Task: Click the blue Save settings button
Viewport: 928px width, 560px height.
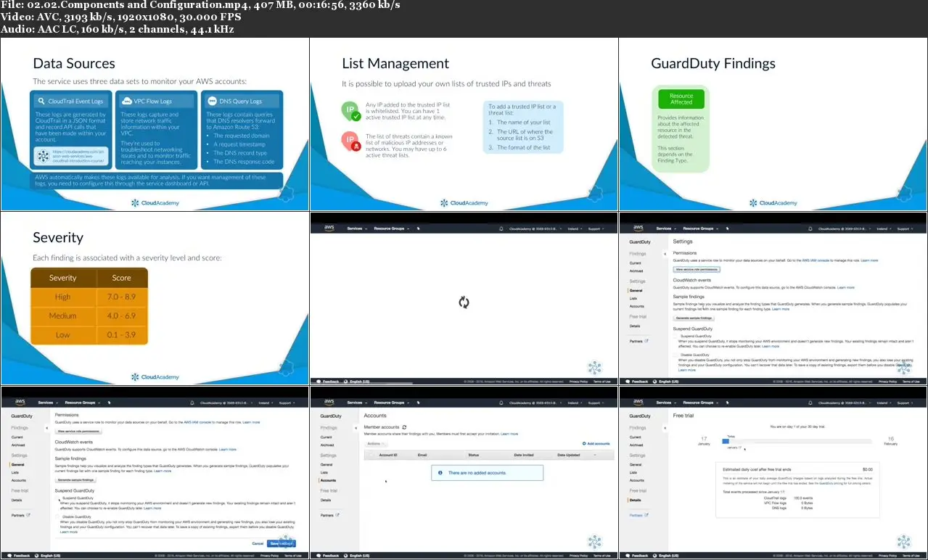Action: pyautogui.click(x=282, y=543)
